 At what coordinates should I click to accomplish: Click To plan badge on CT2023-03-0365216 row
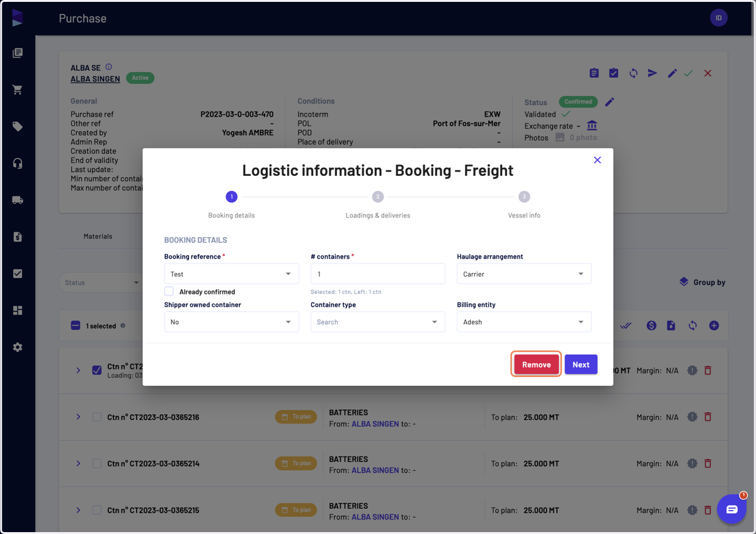point(296,417)
